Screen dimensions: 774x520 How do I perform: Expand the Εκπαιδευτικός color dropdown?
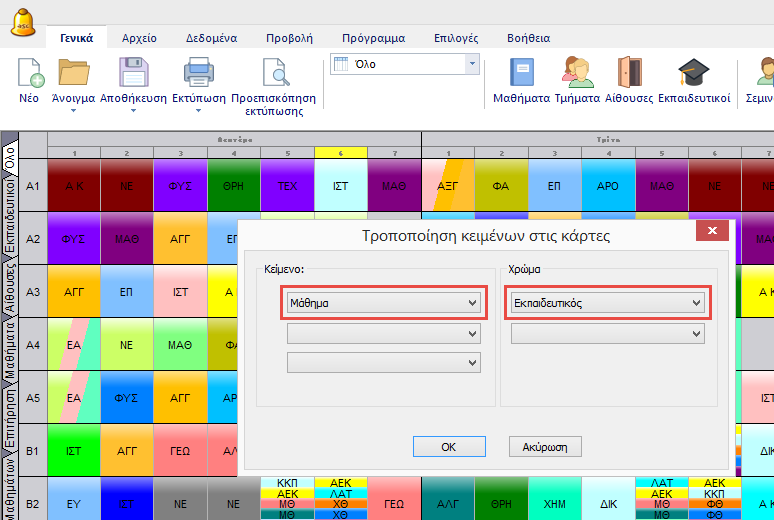point(607,302)
